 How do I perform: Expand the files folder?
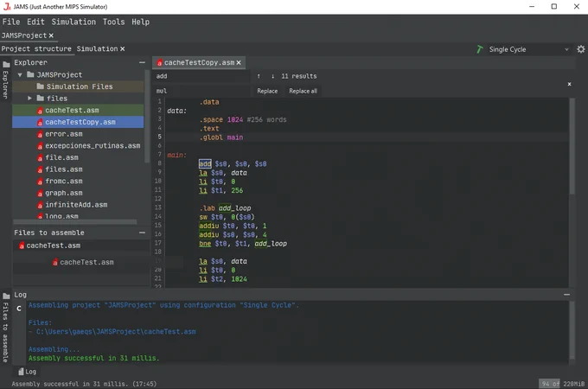coord(29,99)
